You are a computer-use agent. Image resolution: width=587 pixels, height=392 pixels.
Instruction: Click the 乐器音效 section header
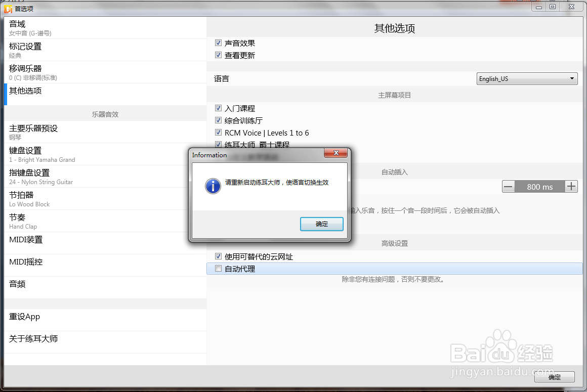(x=105, y=114)
